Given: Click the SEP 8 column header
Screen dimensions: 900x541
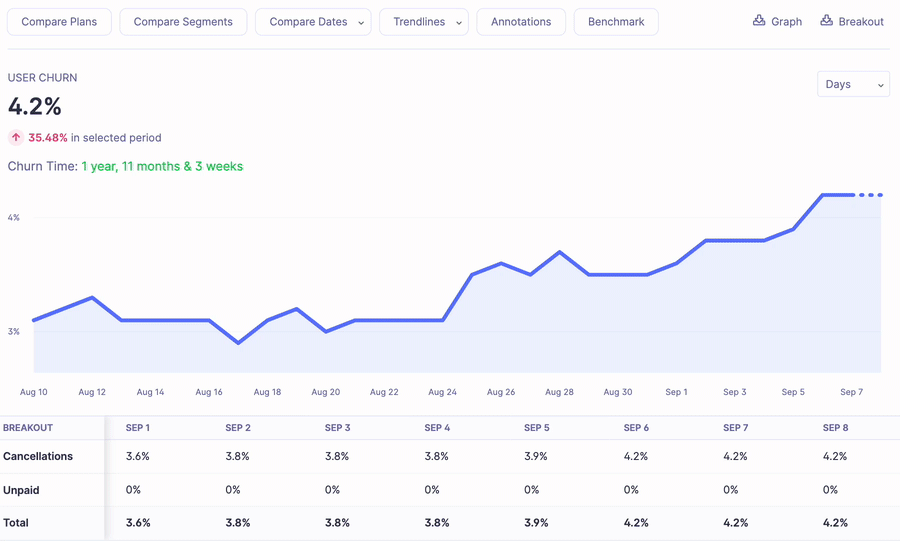Looking at the screenshot, I should (835, 428).
